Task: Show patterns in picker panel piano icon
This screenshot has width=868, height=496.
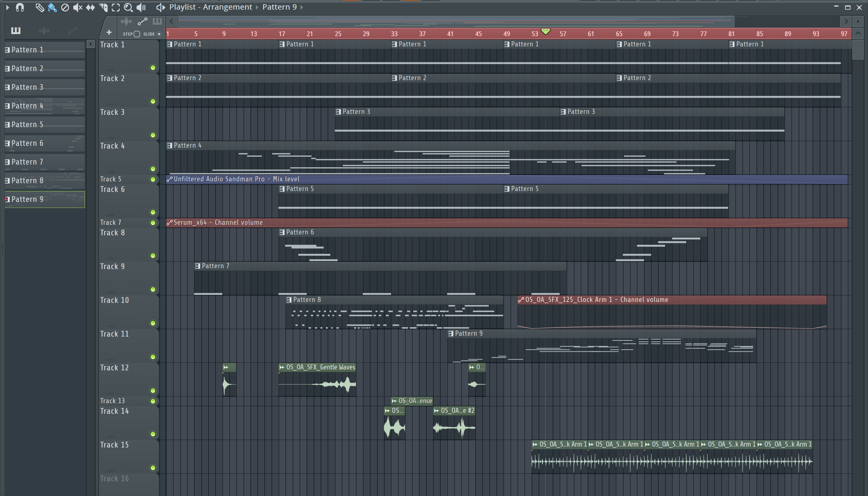Action: 16,31
